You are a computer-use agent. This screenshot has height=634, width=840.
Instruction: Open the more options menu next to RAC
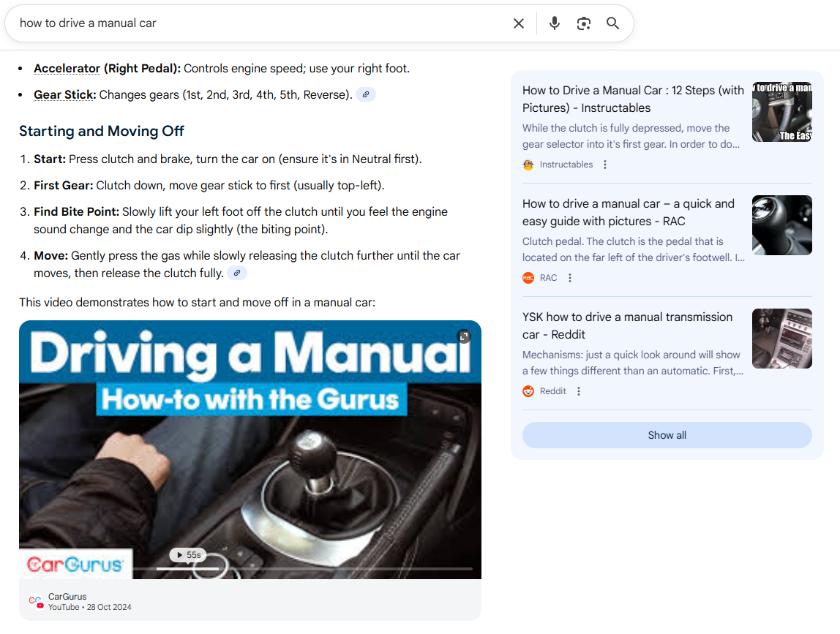(x=570, y=278)
